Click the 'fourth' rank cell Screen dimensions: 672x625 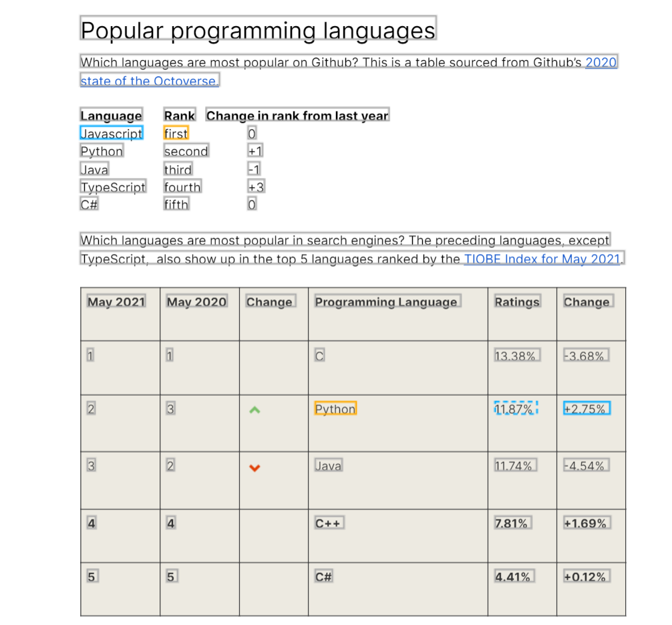point(182,186)
